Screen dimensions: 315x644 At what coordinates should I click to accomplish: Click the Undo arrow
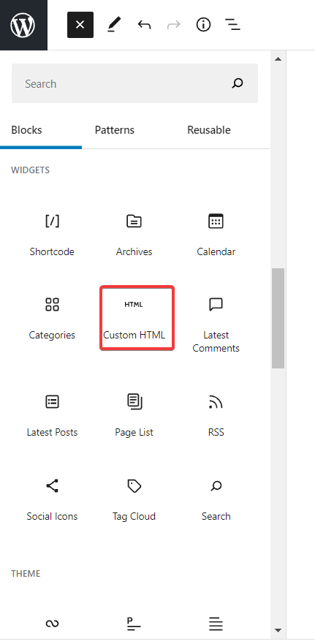pos(144,25)
